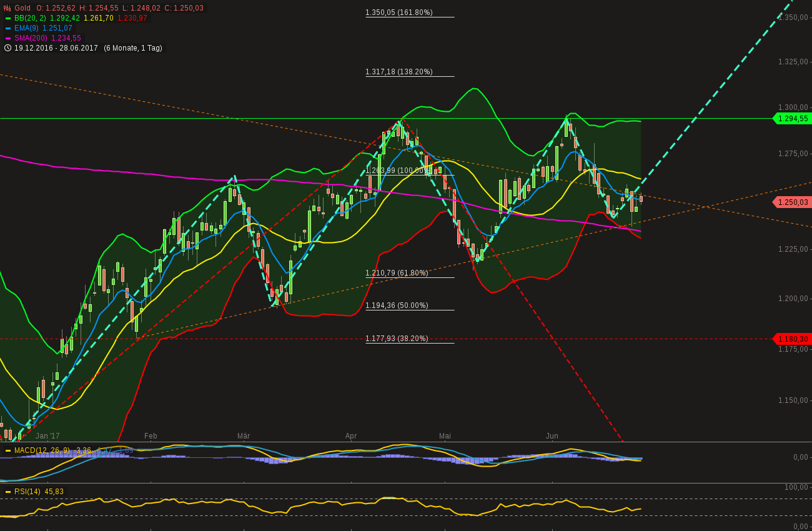Click the 1.350,00 price axis label
This screenshot has height=531, width=812.
point(793,17)
